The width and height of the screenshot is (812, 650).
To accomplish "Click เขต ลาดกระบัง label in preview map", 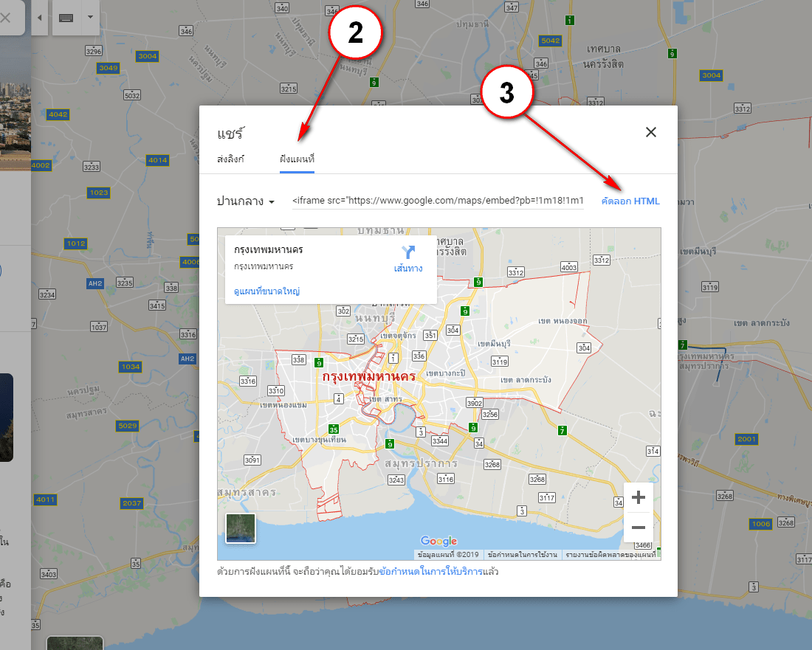I will click(x=526, y=380).
